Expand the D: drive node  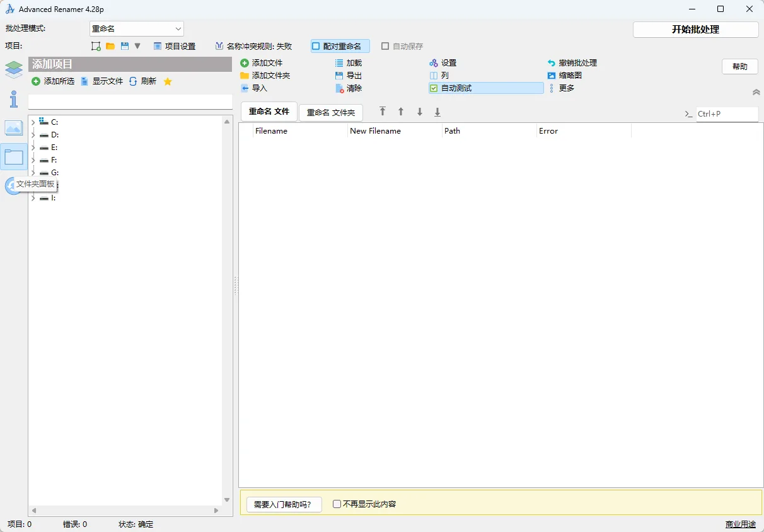click(33, 135)
